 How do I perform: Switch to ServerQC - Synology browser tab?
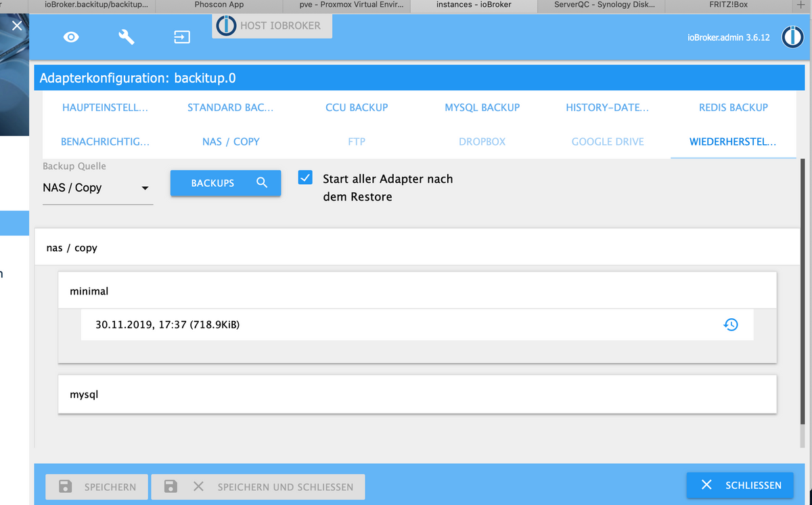(600, 5)
